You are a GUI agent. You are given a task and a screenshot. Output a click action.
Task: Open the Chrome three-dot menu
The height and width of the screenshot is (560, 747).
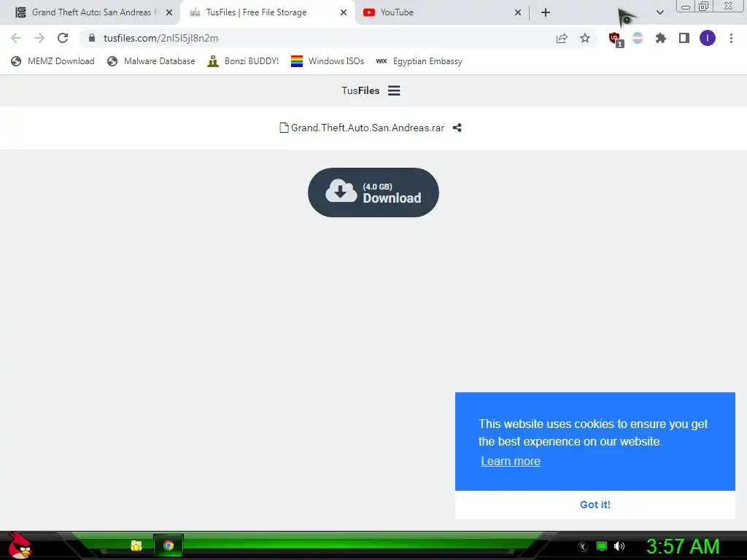731,38
